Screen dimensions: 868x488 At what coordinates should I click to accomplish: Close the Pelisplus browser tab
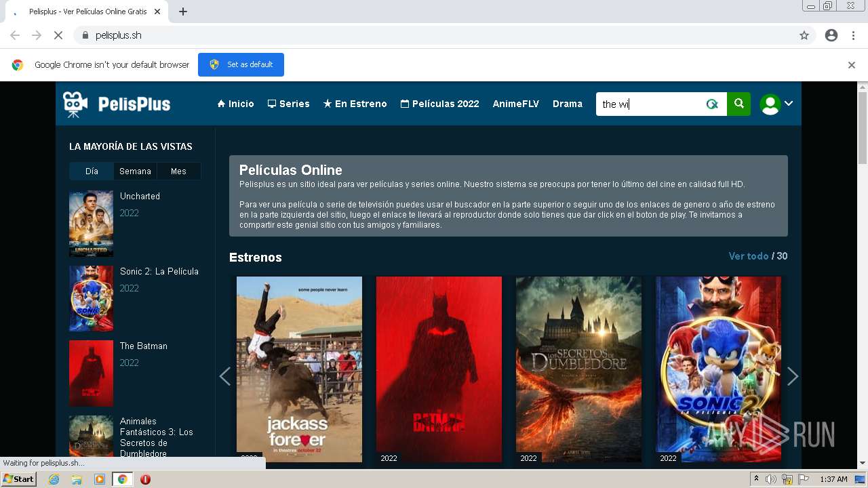pos(158,12)
